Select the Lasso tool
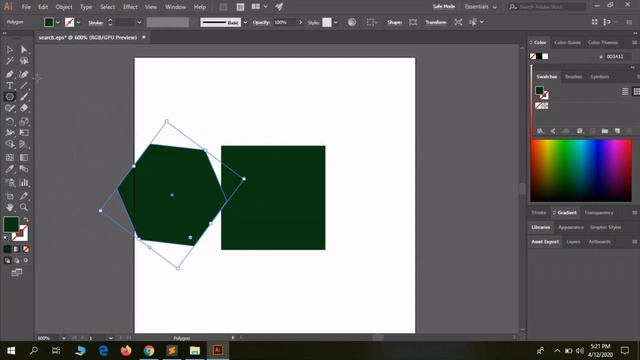This screenshot has height=360, width=640. click(x=24, y=61)
